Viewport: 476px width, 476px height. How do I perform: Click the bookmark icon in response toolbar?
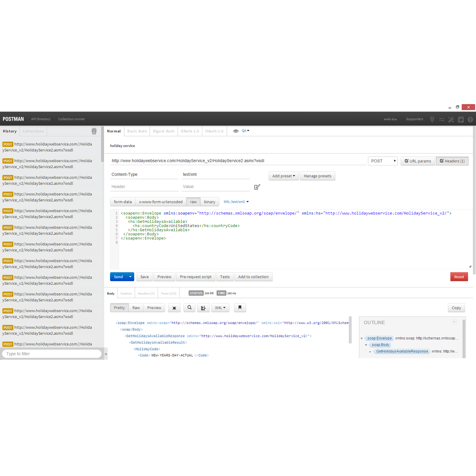coord(240,308)
